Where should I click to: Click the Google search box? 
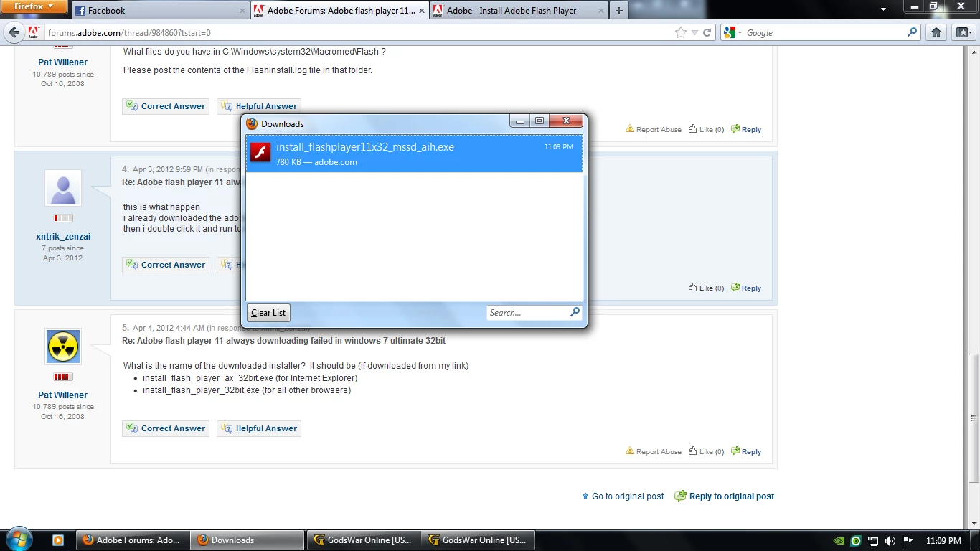click(825, 32)
